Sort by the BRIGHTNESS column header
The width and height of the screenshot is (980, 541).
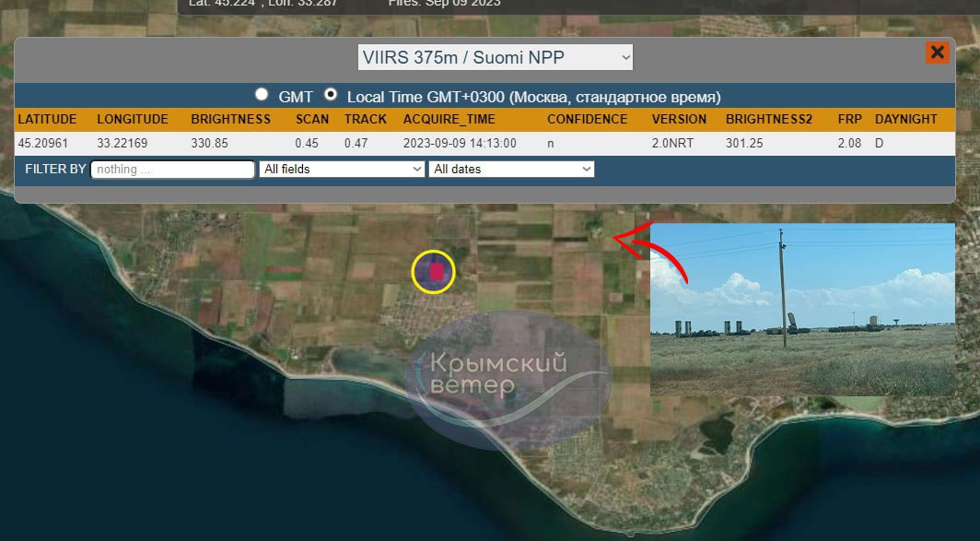pyautogui.click(x=230, y=120)
